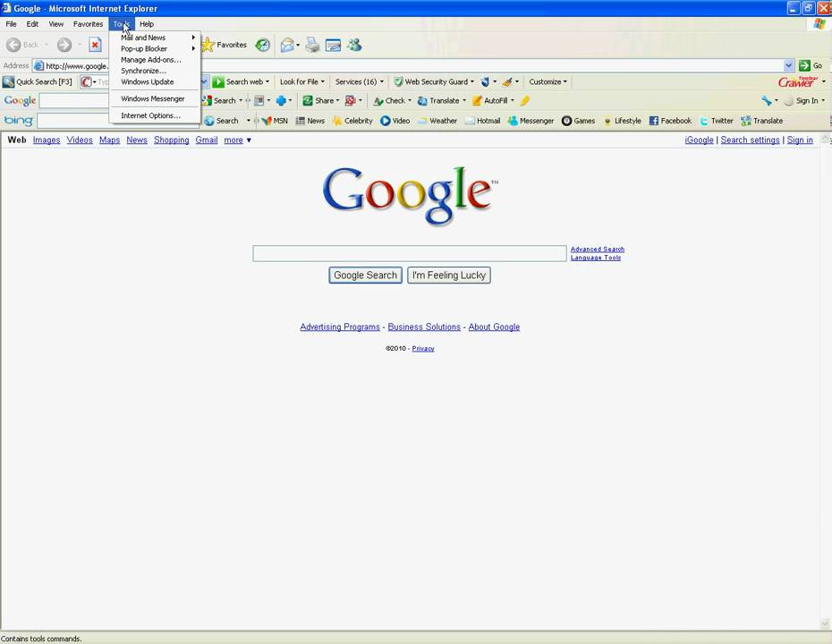Open the Edit page icon next to printer
Viewport: 832px width, 644px height.
click(x=333, y=45)
